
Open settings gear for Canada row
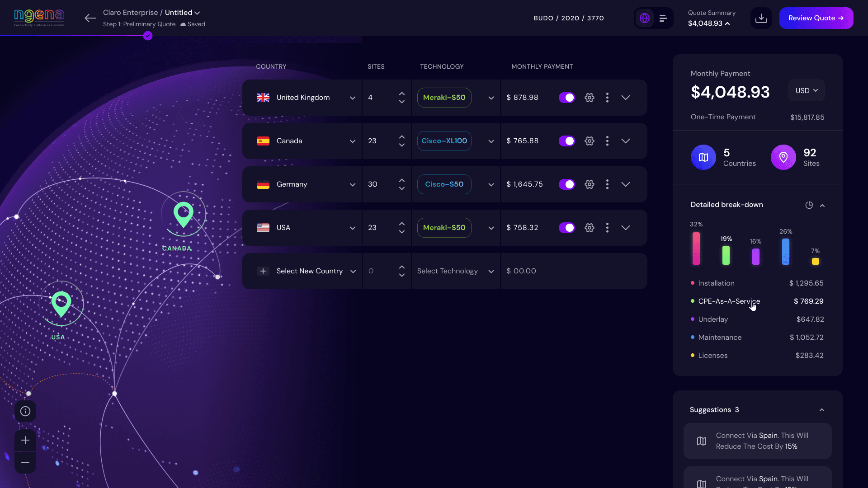(590, 141)
